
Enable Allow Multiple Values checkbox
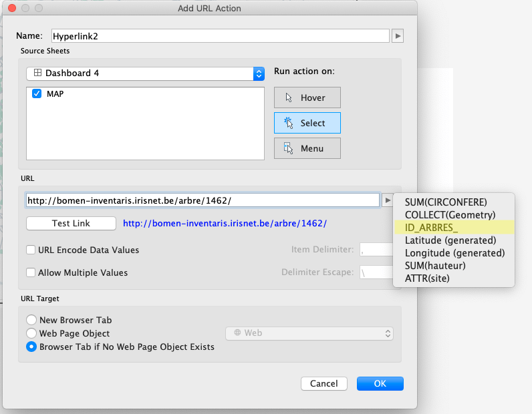click(31, 272)
